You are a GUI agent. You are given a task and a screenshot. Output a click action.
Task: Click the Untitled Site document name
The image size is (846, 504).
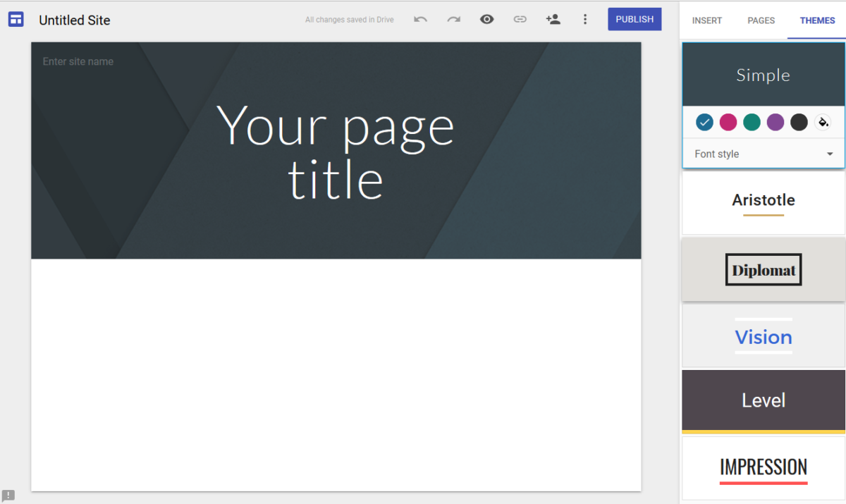tap(75, 20)
